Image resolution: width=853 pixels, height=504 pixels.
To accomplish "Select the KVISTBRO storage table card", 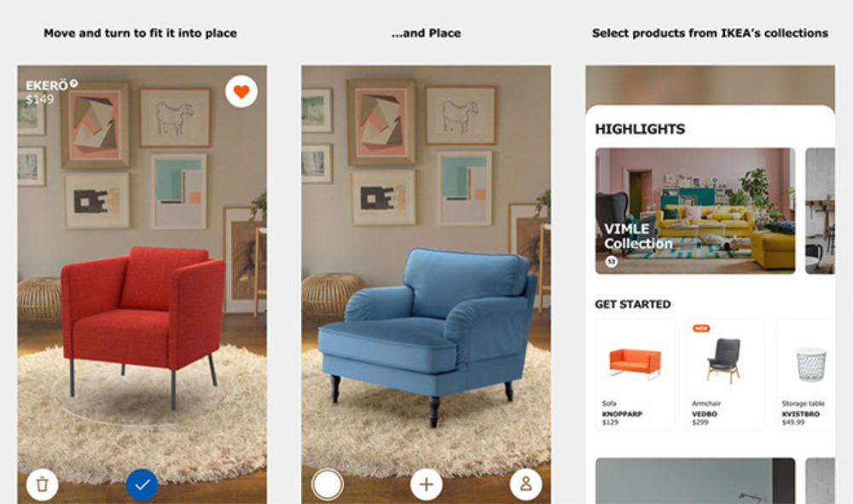I will click(806, 374).
